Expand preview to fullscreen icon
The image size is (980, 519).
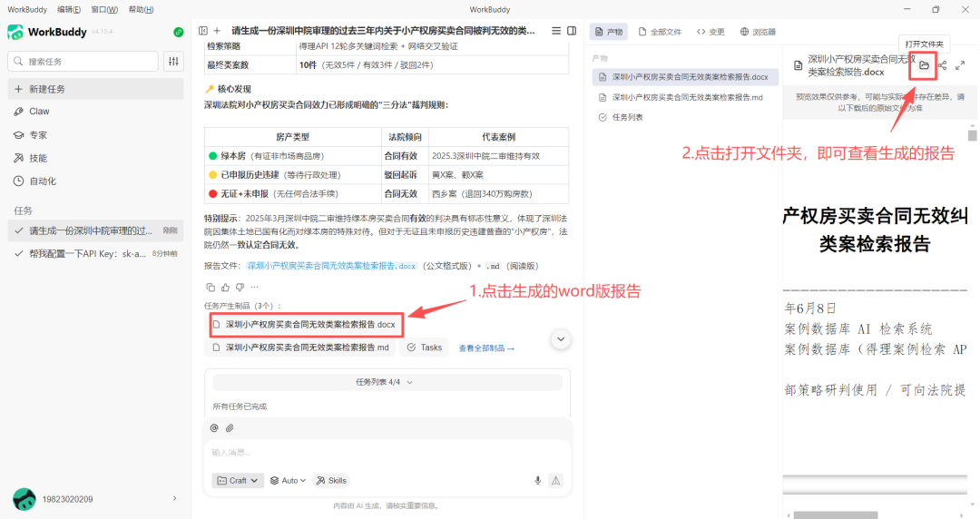tap(960, 65)
